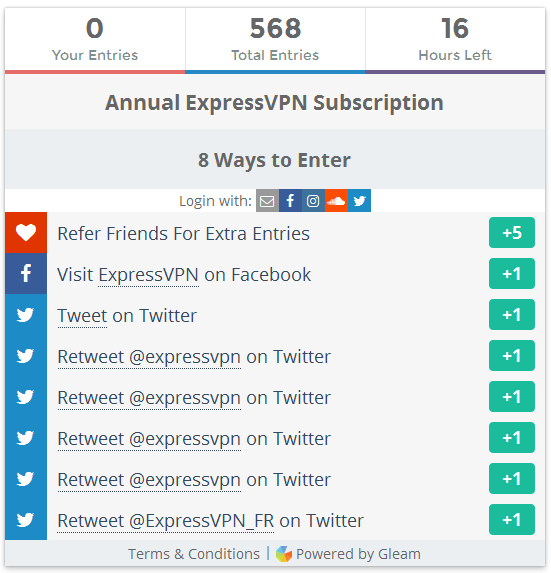The height and width of the screenshot is (573, 551).
Task: Claim +1 for Retweet @ExpressVPN_FR
Action: tap(512, 520)
